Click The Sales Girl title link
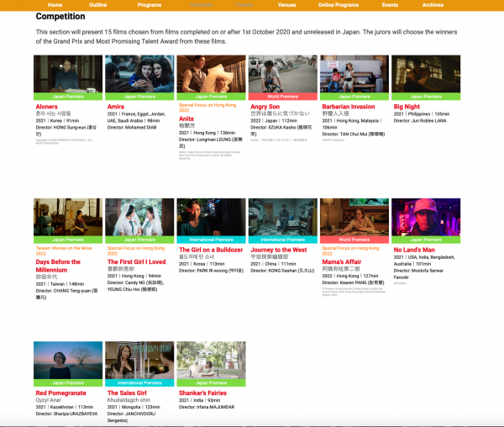This screenshot has height=427, width=504. [133, 393]
